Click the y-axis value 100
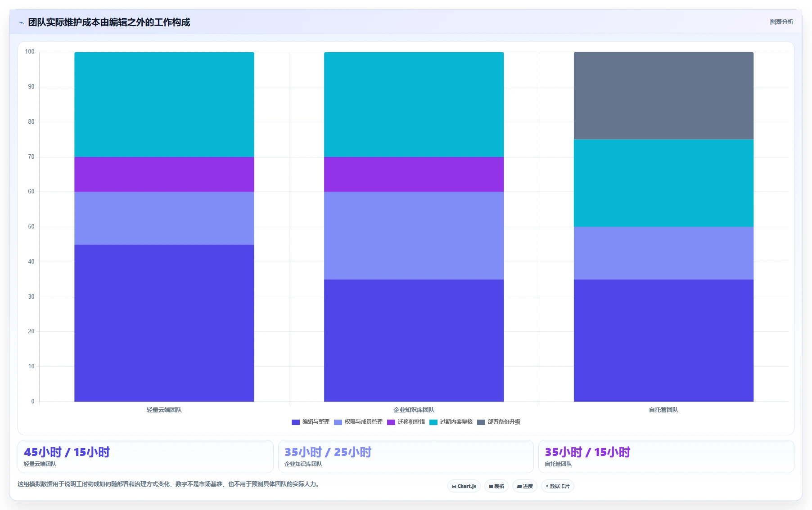Viewport: 812px width, 510px height. pyautogui.click(x=30, y=52)
